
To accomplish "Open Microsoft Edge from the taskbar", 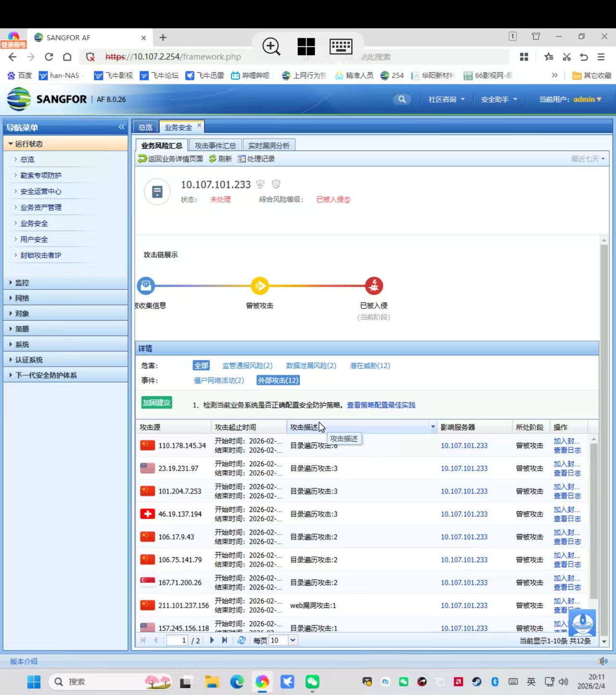I will (237, 682).
